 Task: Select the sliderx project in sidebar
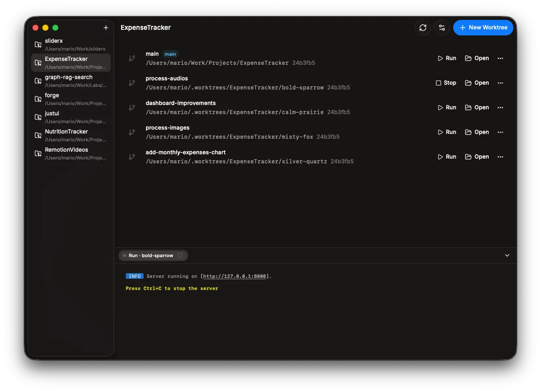tap(71, 45)
